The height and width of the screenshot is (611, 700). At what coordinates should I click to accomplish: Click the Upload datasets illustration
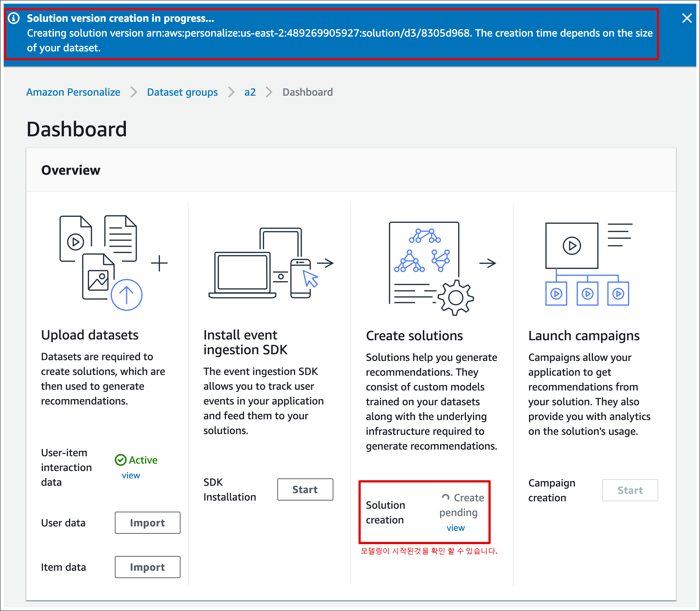point(101,263)
